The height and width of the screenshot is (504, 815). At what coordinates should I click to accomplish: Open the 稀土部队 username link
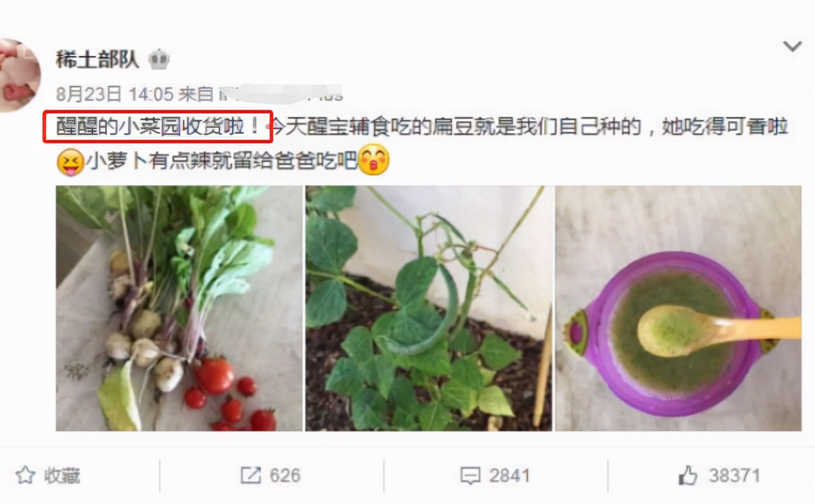coord(97,60)
